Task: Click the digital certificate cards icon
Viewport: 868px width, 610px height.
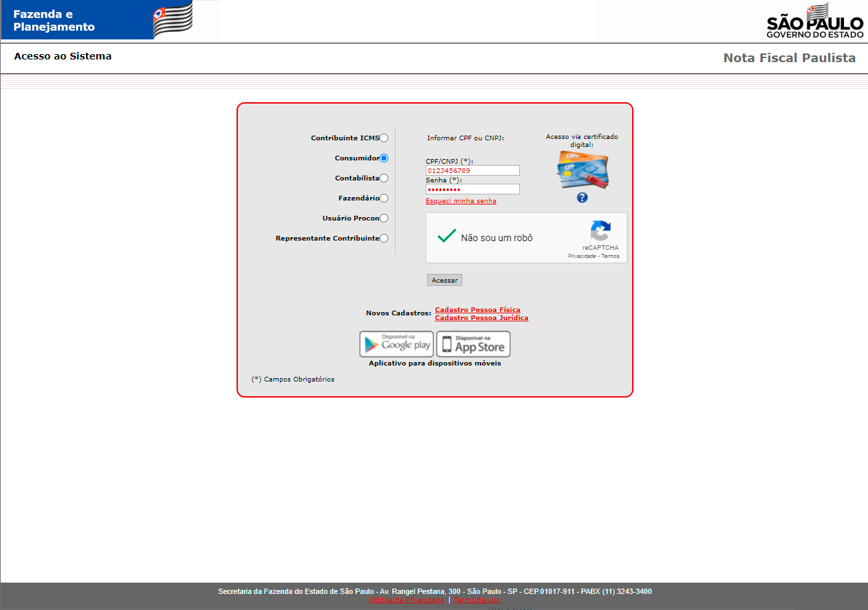Action: point(582,170)
